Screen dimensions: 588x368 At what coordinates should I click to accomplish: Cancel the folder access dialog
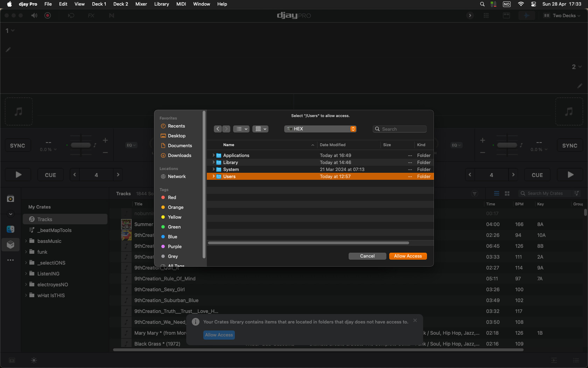[x=367, y=256]
